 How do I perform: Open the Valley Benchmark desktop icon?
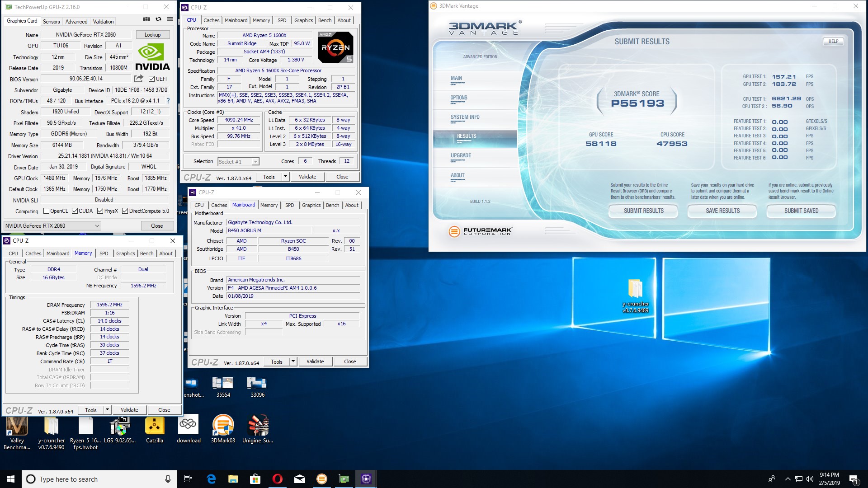tap(17, 432)
